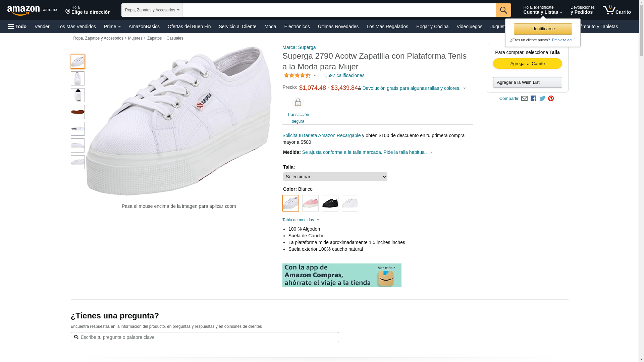
Task: Select the black shoe color swatch
Action: coord(330,203)
